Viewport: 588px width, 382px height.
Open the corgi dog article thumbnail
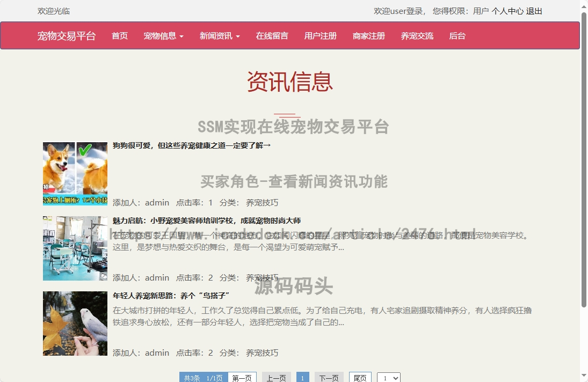coord(75,173)
